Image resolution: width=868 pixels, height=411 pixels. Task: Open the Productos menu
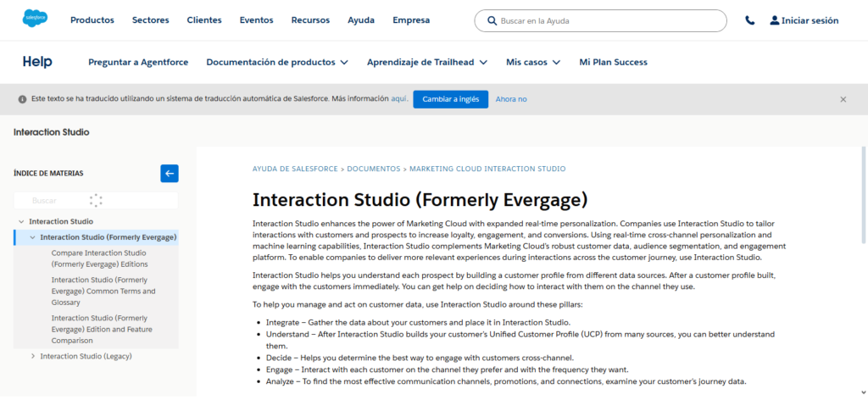(x=92, y=20)
